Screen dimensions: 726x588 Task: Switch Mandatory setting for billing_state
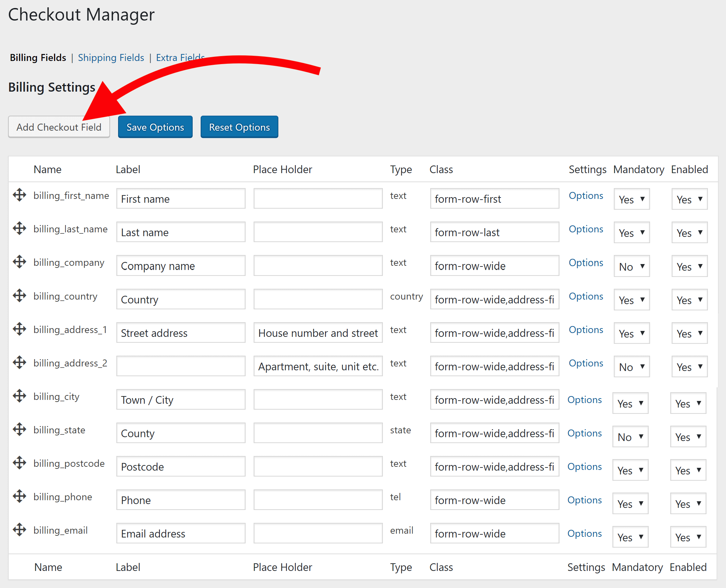(630, 436)
